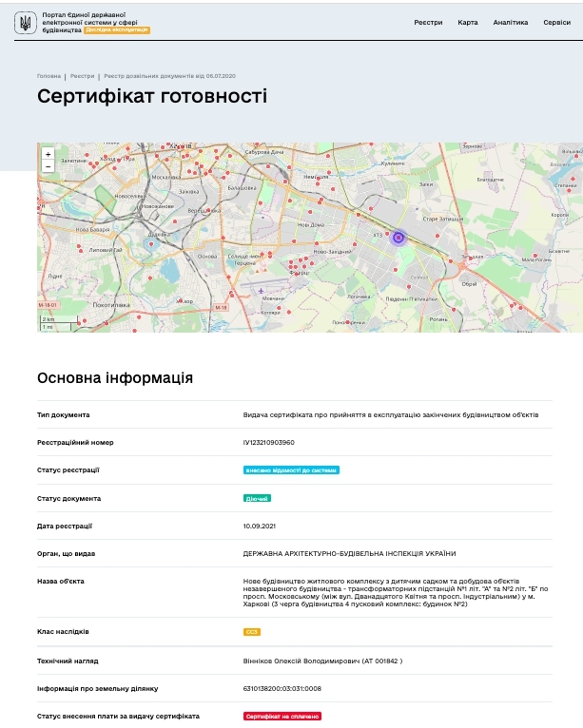Click the Клас наслідків row label
The height and width of the screenshot is (728, 583).
point(63,631)
